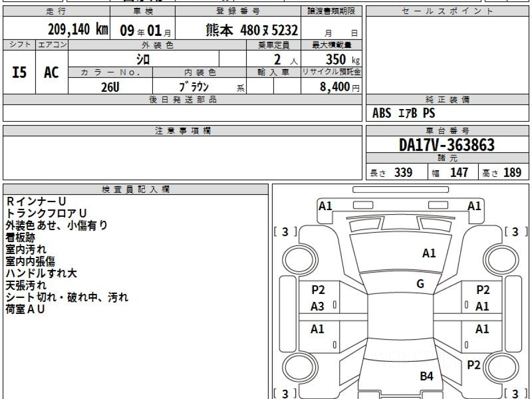The width and height of the screenshot is (532, 399).
Task: Click the 検査員記入欄 section header
Action: (135, 189)
